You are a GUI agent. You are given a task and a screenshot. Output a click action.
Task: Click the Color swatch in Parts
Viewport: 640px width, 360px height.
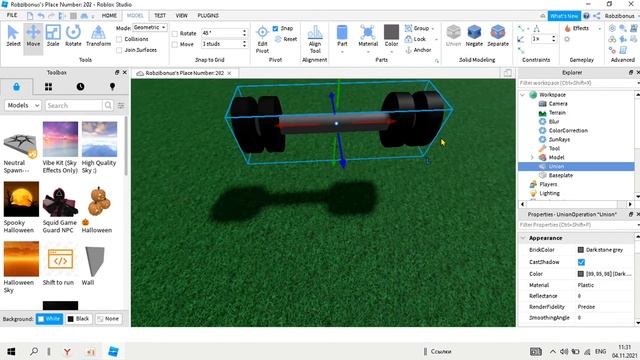391,32
